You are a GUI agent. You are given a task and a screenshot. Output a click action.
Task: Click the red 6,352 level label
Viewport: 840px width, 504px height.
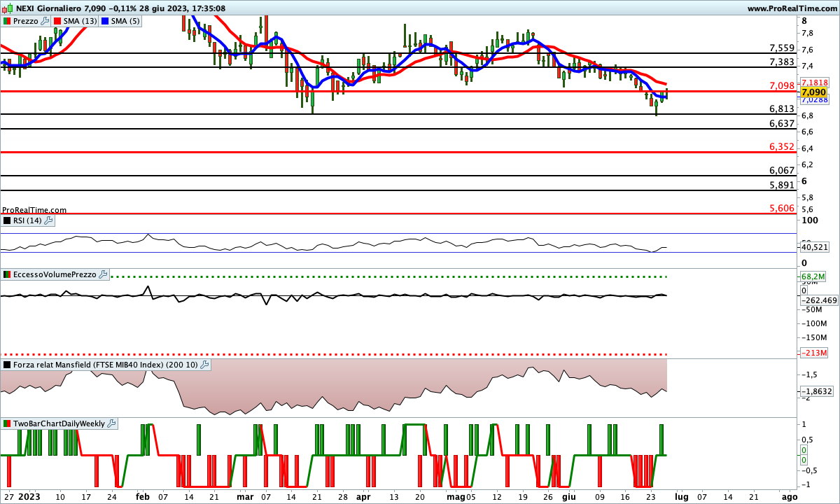pos(782,147)
